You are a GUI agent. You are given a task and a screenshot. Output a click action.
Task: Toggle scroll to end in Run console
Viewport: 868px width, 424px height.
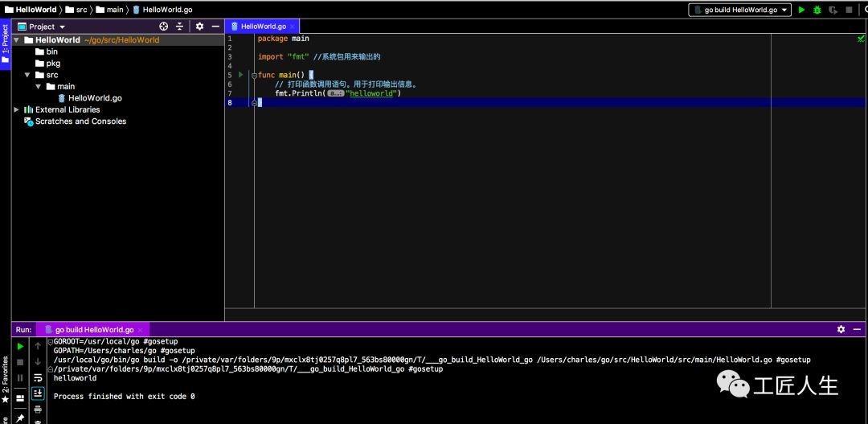38,393
